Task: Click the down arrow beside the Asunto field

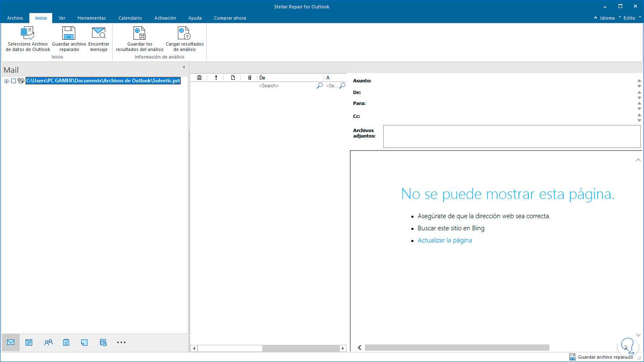Action: [639, 87]
